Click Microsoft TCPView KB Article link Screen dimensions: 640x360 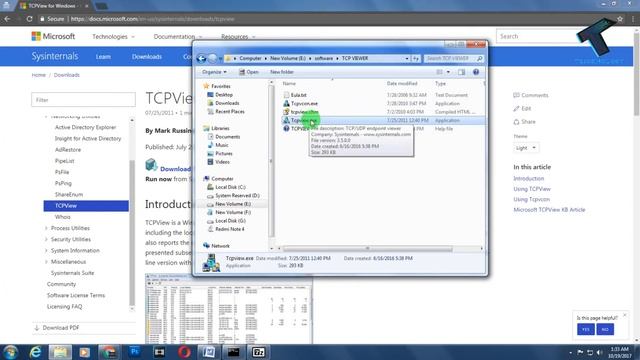point(549,209)
